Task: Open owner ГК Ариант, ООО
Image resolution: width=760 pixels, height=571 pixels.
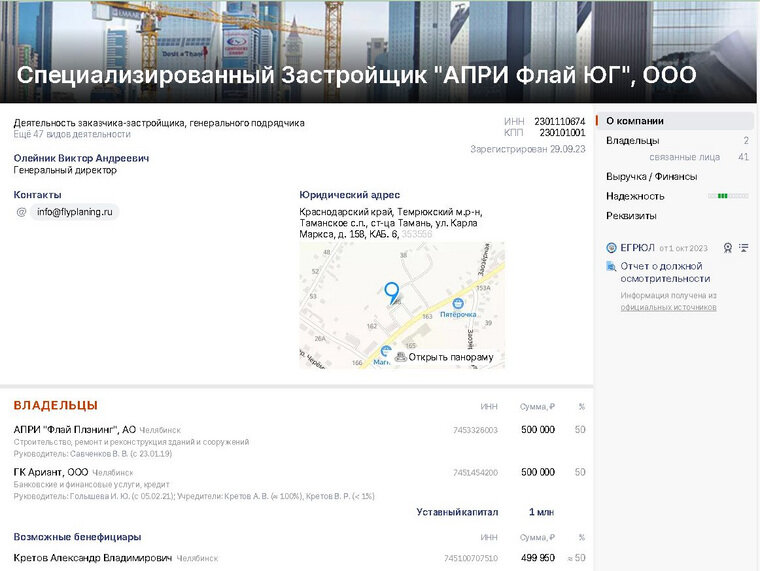Action: tap(51, 472)
